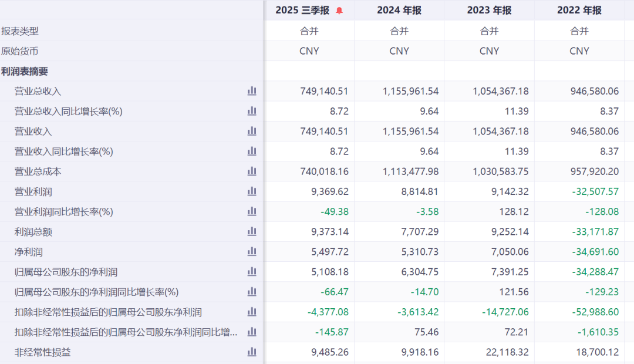Click the 2022 营业利润 value -32,507.57
Image resolution: width=634 pixels, height=364 pixels.
click(x=595, y=192)
